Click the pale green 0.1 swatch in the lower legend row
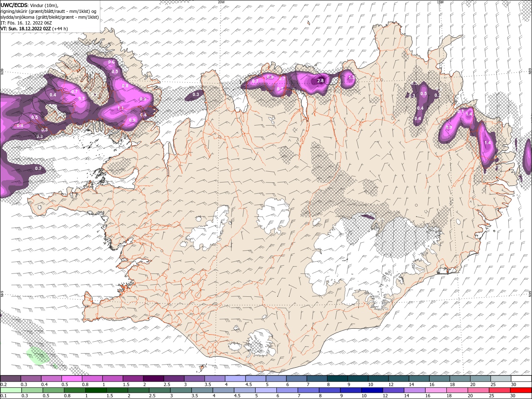This screenshot has height=399, width=532. (x=10, y=390)
